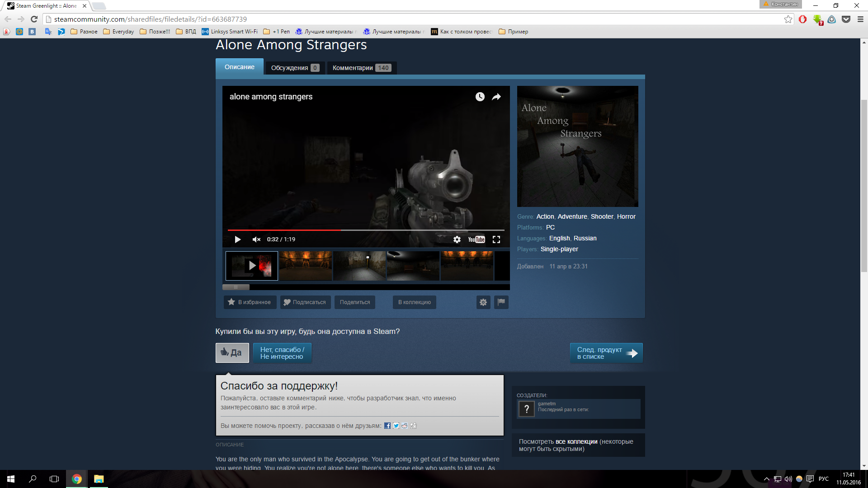Open the Пример bookmarks folder
The width and height of the screenshot is (868, 488).
click(x=513, y=32)
